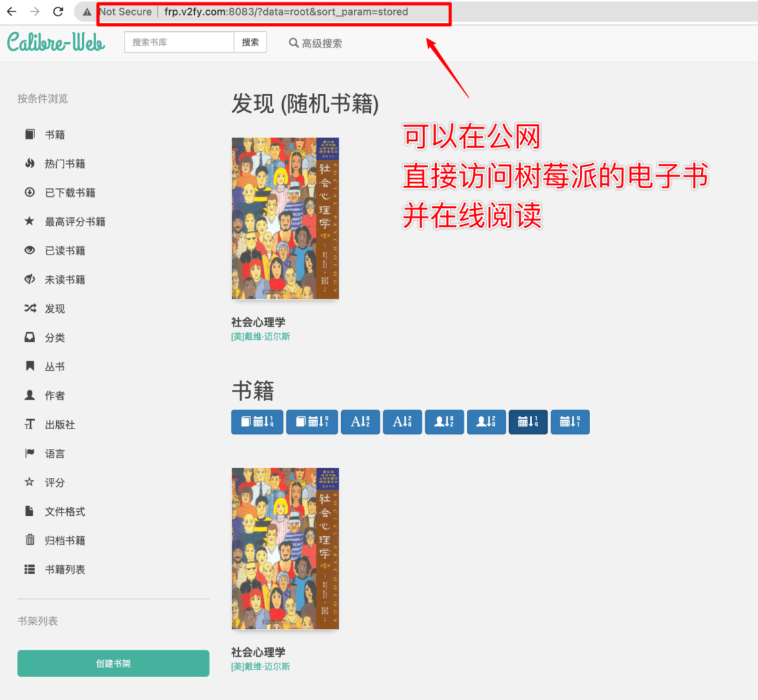Open 文件格式 file formats list
The image size is (758, 700).
(65, 512)
